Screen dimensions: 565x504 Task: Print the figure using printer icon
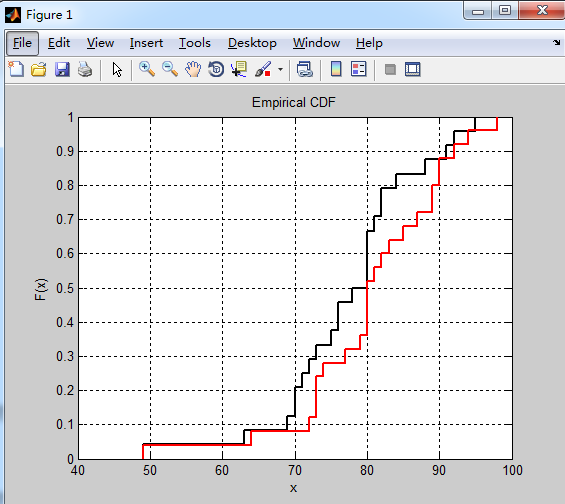pyautogui.click(x=85, y=69)
